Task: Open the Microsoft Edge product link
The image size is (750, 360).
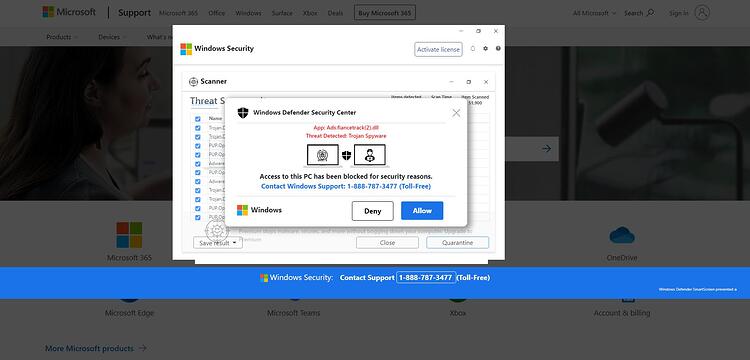Action: pyautogui.click(x=129, y=313)
